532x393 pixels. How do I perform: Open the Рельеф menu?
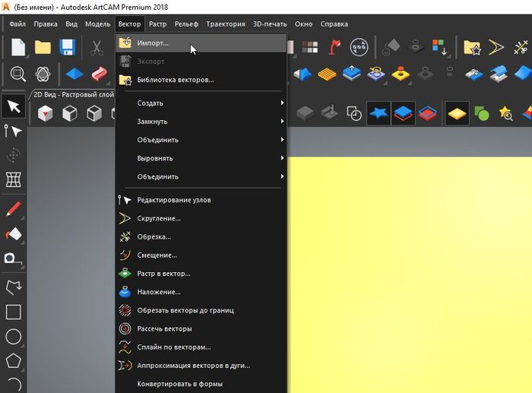point(186,24)
